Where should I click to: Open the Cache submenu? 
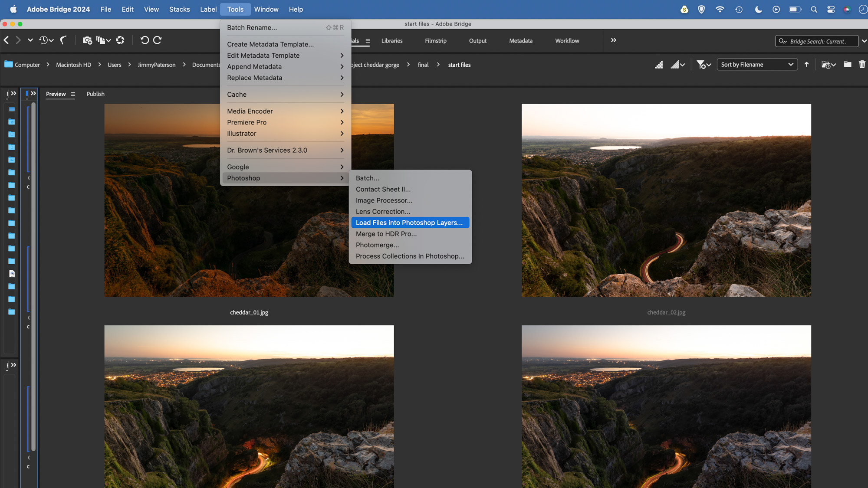click(x=285, y=95)
